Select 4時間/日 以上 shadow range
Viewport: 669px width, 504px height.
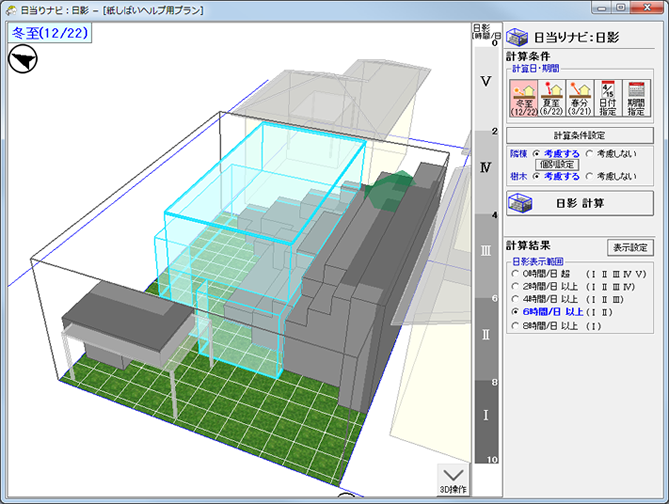tap(568, 299)
